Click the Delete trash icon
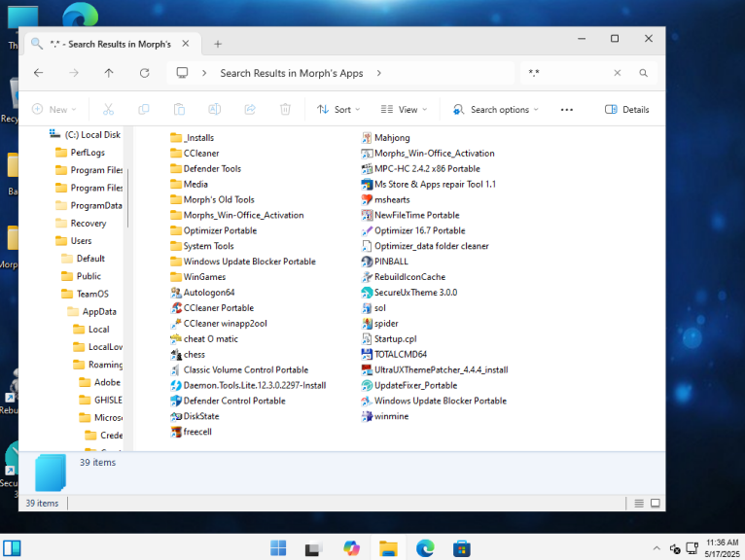Image resolution: width=745 pixels, height=560 pixels. click(285, 110)
